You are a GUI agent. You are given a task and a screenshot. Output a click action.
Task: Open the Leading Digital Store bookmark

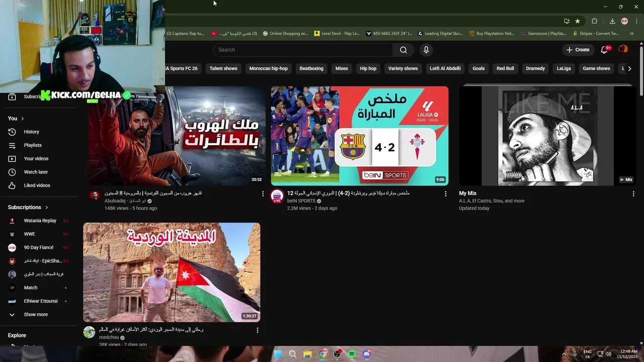(440, 34)
